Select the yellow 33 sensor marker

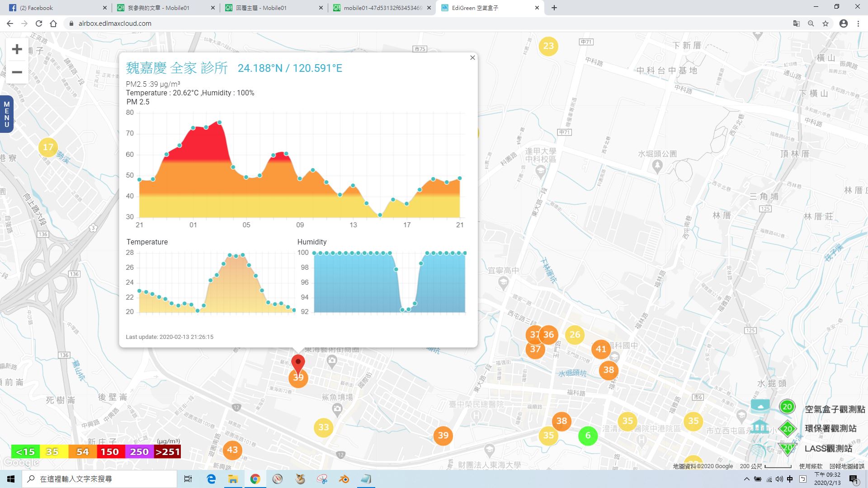[324, 427]
